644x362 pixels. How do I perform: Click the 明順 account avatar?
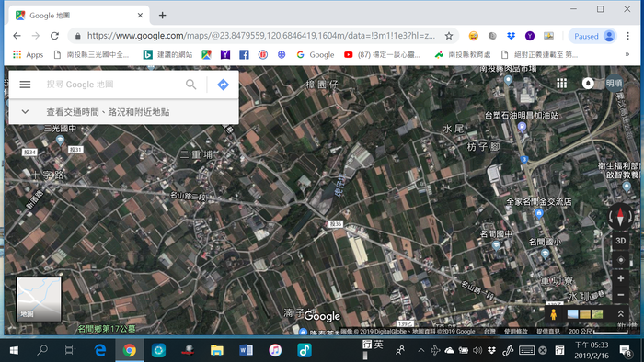click(x=614, y=84)
